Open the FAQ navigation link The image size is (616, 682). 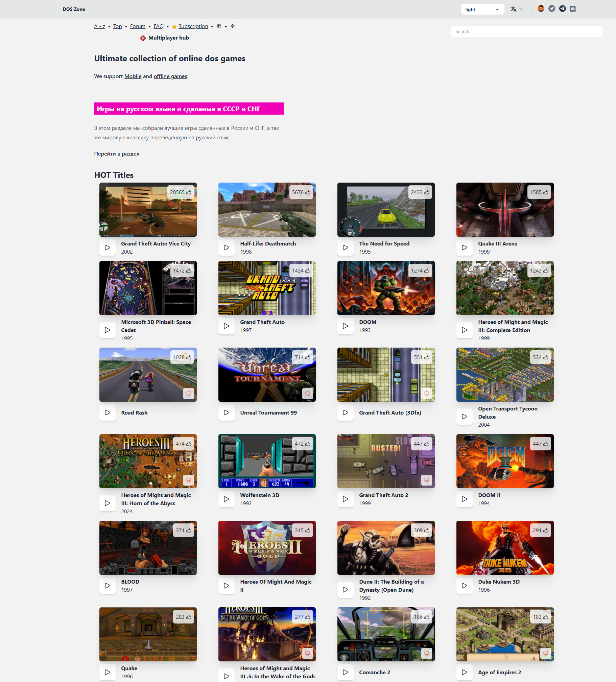pos(159,26)
